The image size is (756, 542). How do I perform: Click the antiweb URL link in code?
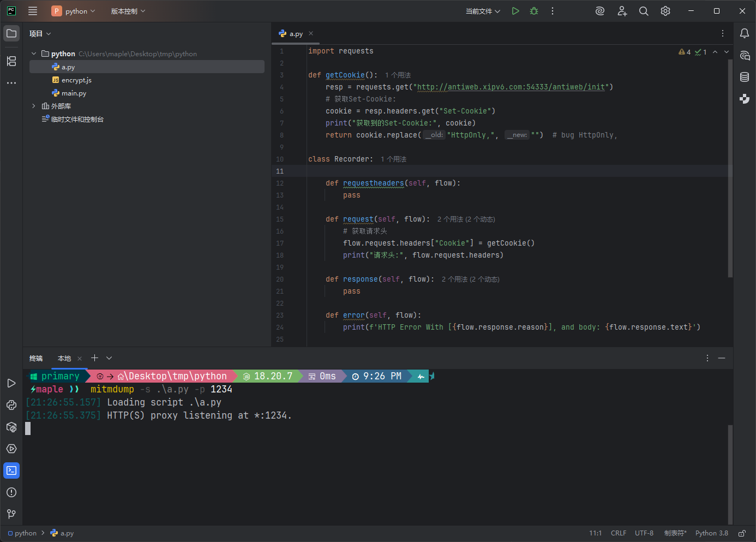pyautogui.click(x=511, y=87)
